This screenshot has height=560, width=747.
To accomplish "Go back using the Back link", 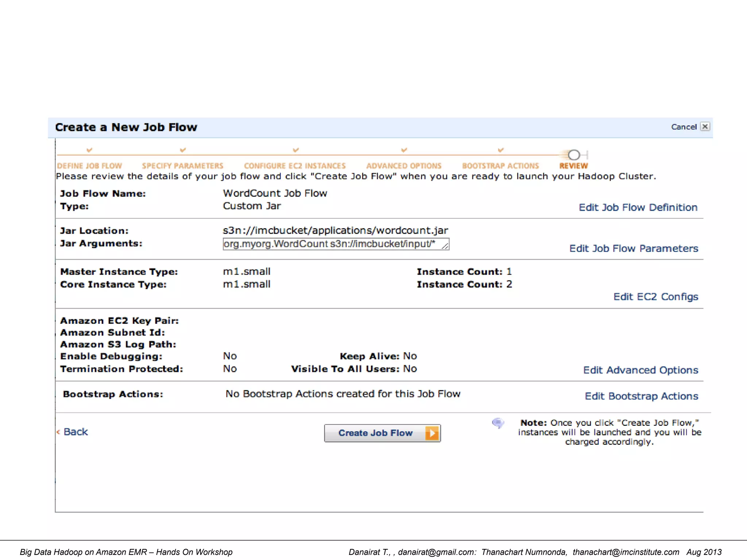I will pyautogui.click(x=75, y=432).
